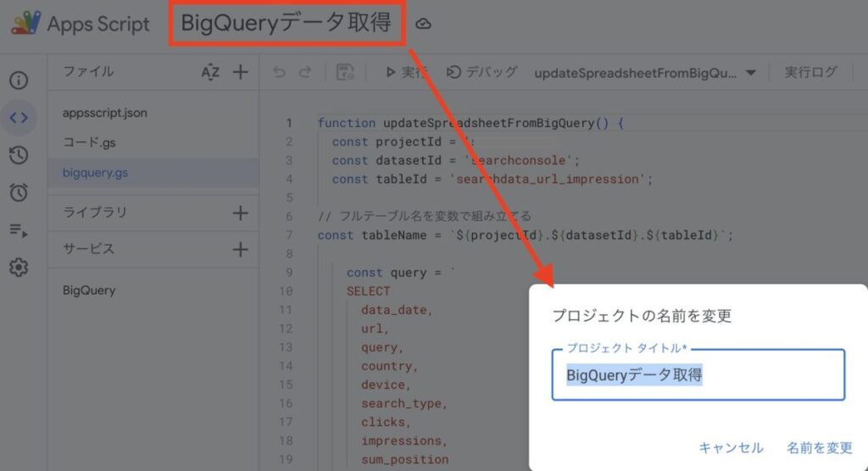
Task: Click the サービス section header
Action: (88, 248)
